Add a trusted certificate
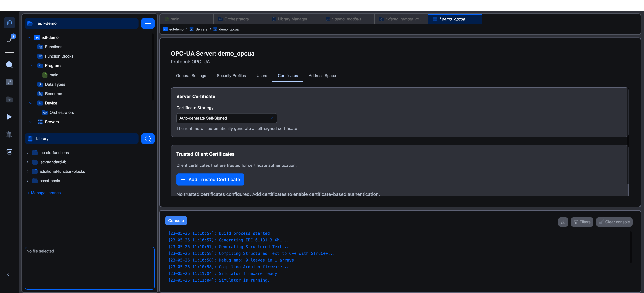The image size is (644, 293). pyautogui.click(x=210, y=179)
